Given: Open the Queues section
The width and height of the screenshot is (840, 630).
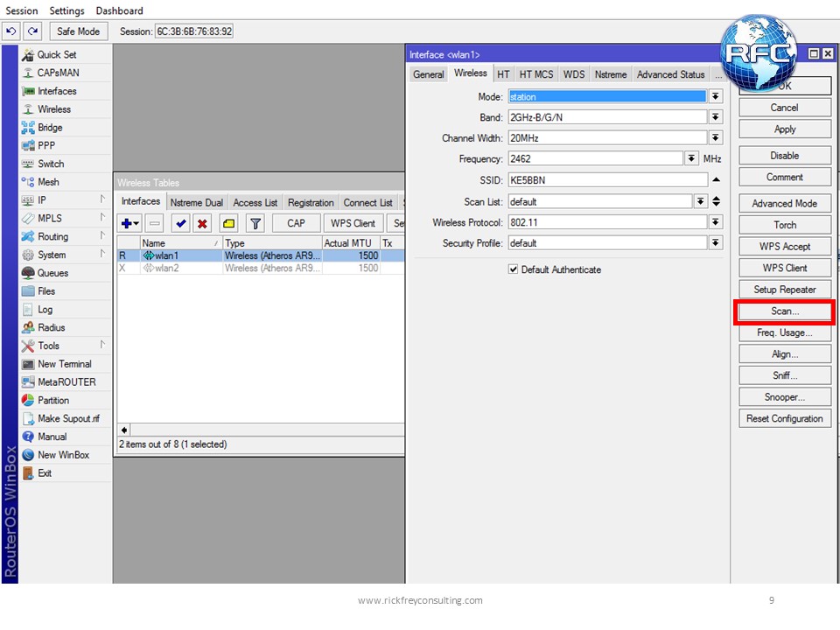Looking at the screenshot, I should click(x=52, y=273).
